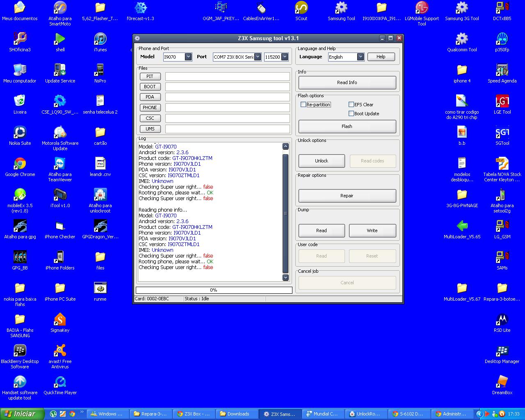This screenshot has width=525, height=420.
Task: Launch Google Chrome desktop shortcut
Action: point(20,167)
